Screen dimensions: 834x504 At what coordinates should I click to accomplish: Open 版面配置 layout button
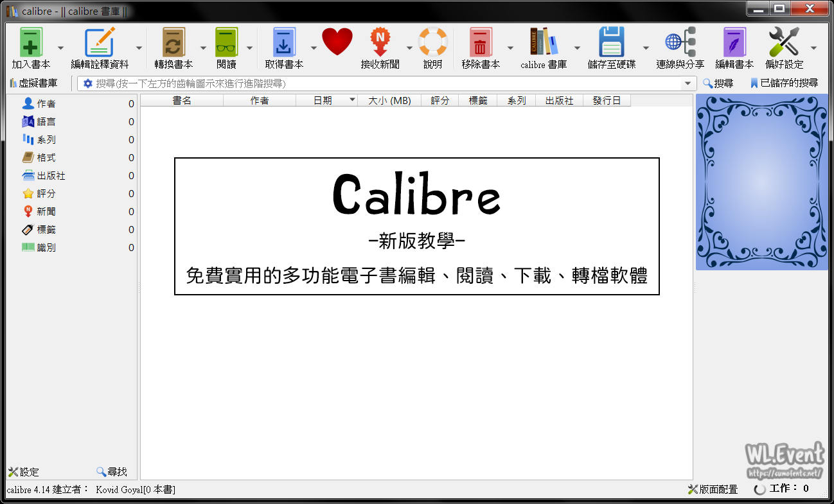[713, 489]
